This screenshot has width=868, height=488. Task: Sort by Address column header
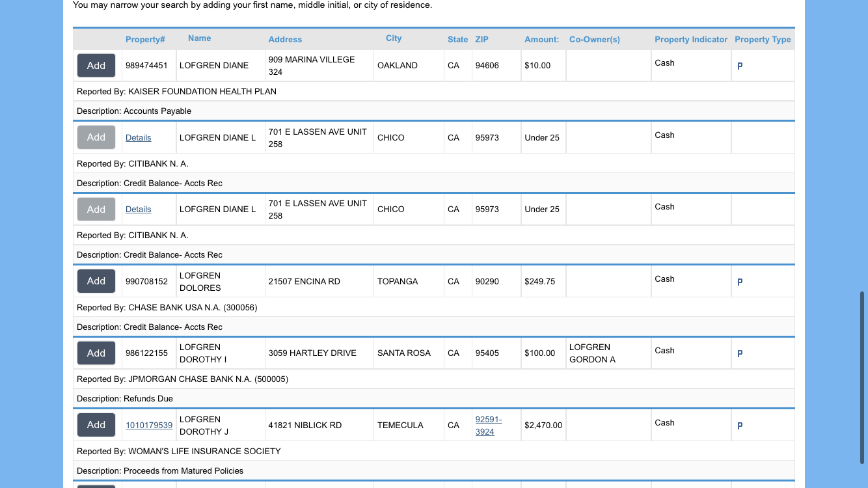(x=285, y=40)
